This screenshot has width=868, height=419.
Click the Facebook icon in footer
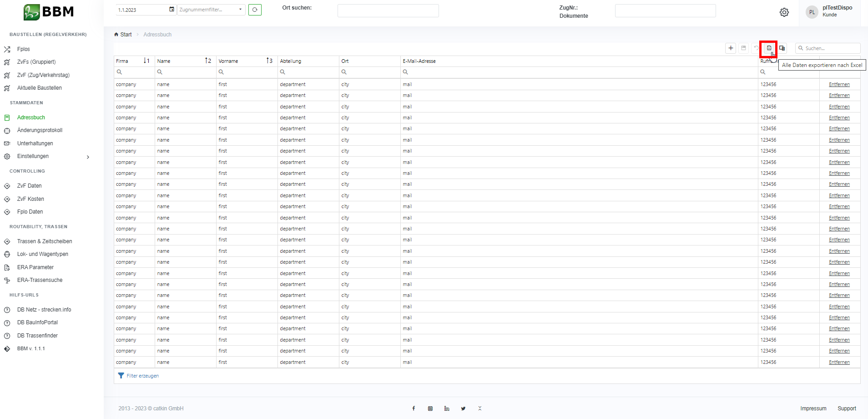tap(414, 409)
